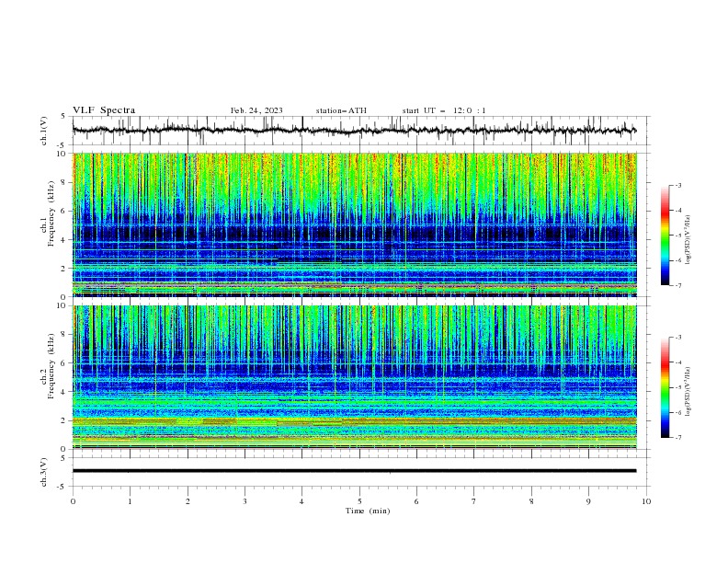Click the ch.1 spectrogram panel
The width and height of the screenshot is (728, 563).
pyautogui.click(x=355, y=224)
